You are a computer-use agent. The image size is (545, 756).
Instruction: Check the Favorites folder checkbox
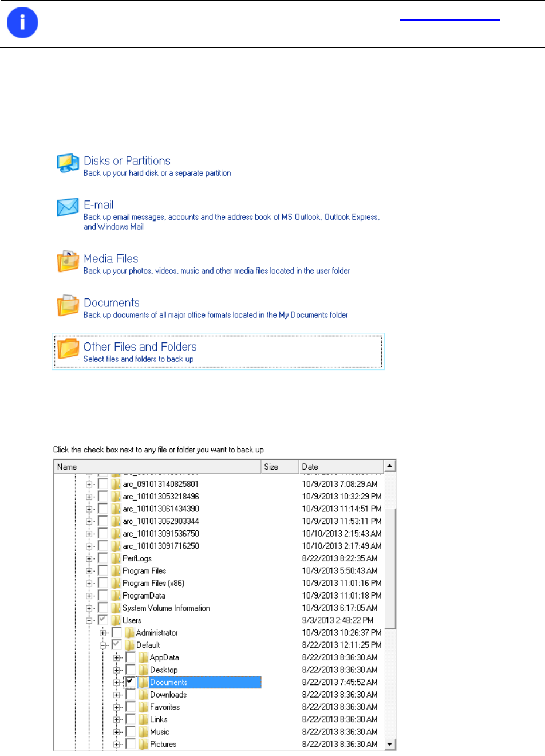point(131,707)
